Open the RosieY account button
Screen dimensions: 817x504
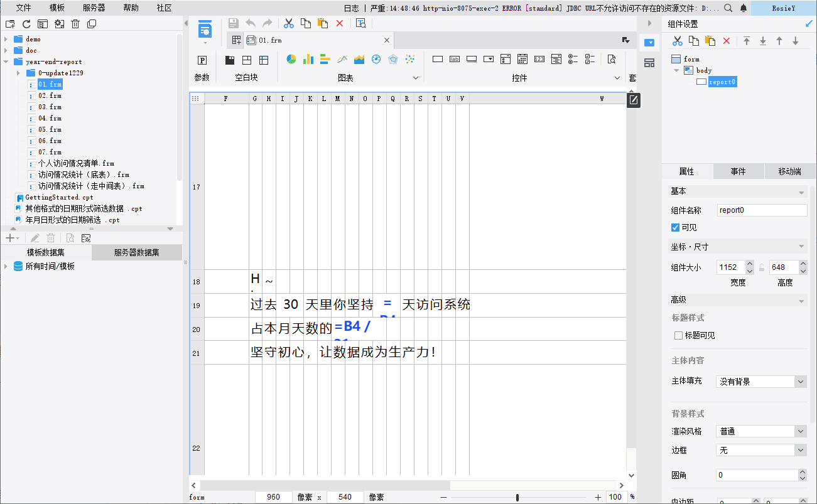tap(784, 8)
